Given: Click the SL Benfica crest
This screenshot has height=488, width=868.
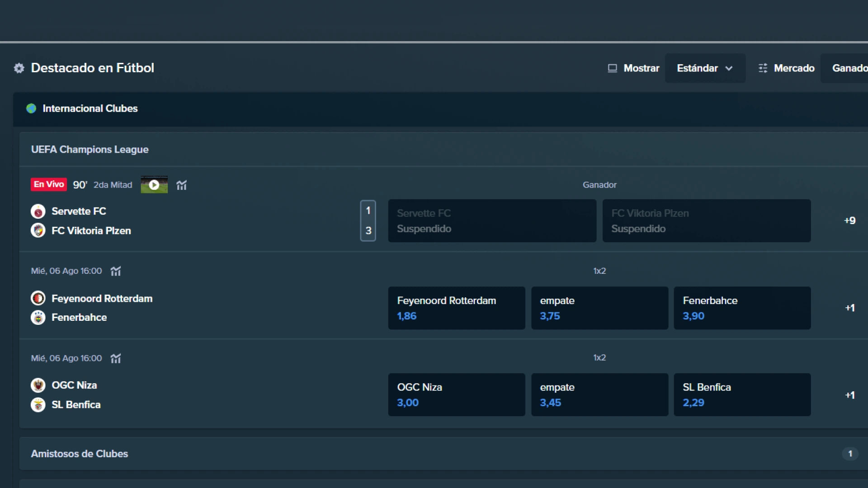Looking at the screenshot, I should coord(38,404).
